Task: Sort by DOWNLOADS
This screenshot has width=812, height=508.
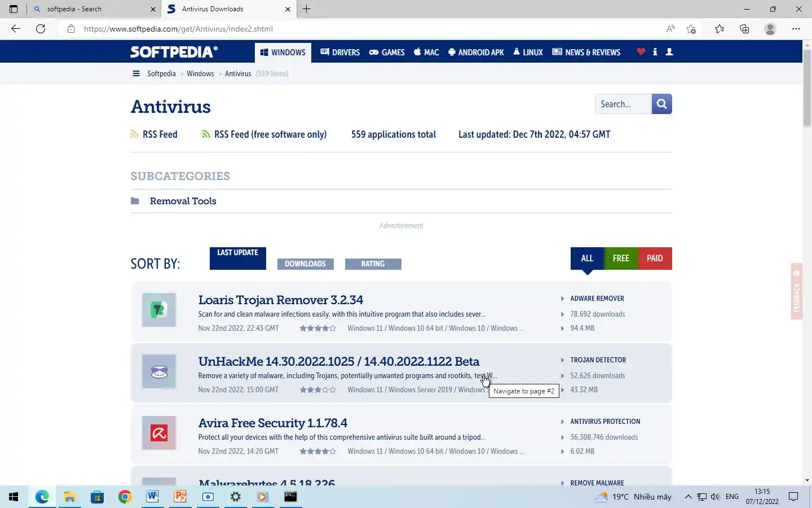Action: point(306,264)
